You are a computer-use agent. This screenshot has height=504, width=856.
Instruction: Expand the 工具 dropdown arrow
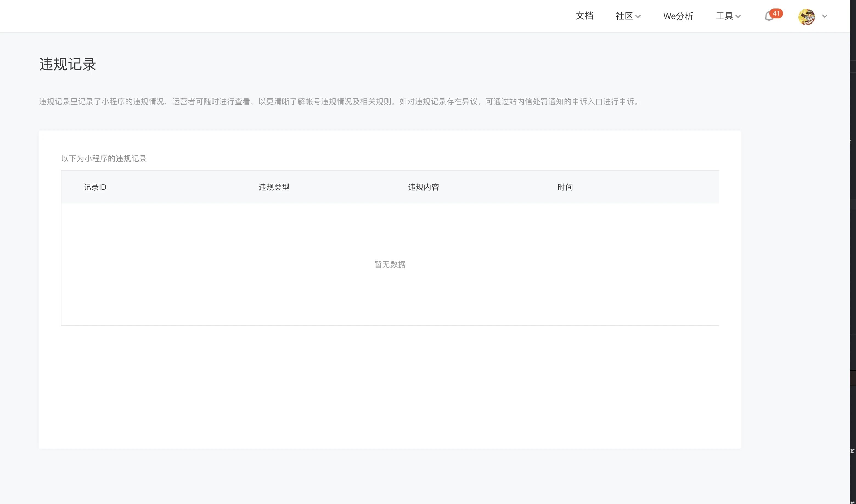[x=738, y=17]
